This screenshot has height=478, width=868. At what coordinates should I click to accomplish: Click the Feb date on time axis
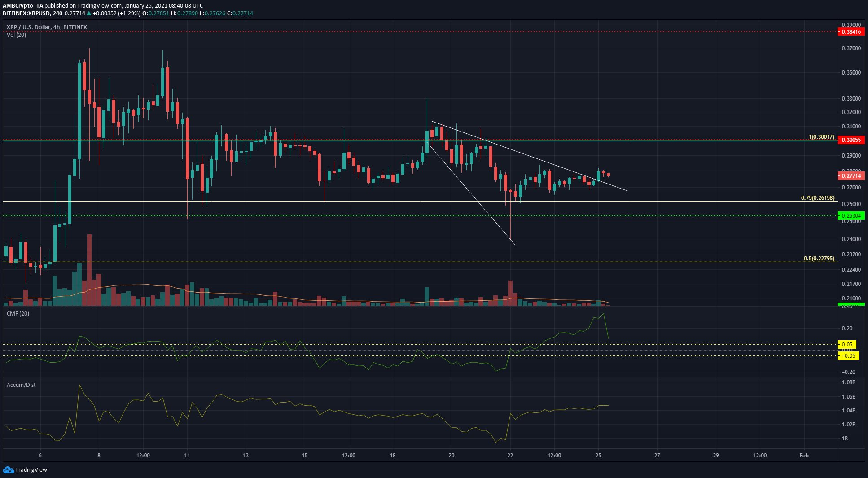[804, 456]
